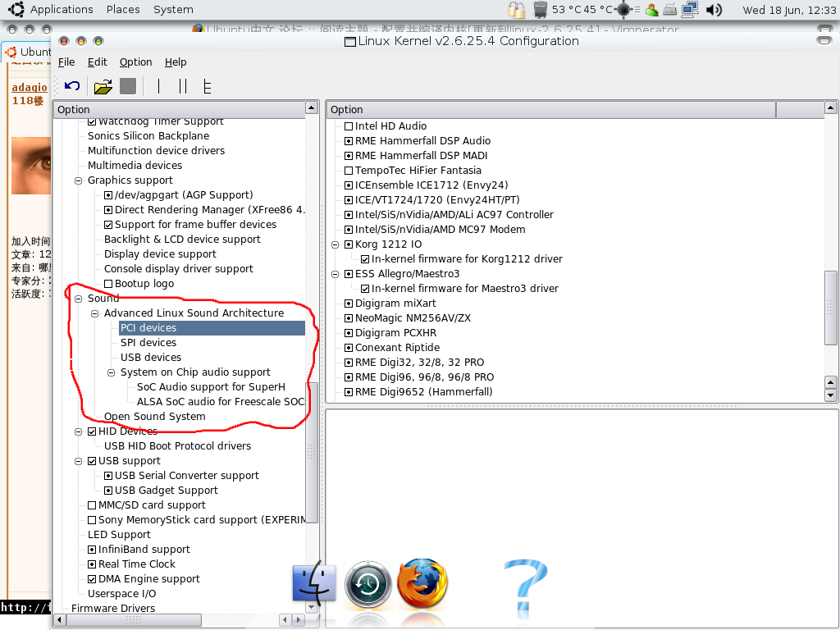This screenshot has height=630, width=840.
Task: Click the date and time clock
Action: [x=789, y=10]
